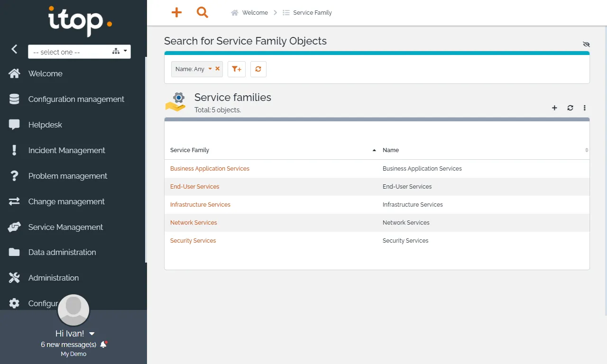The height and width of the screenshot is (364, 607).
Task: Open the Data administration menu
Action: tap(62, 252)
